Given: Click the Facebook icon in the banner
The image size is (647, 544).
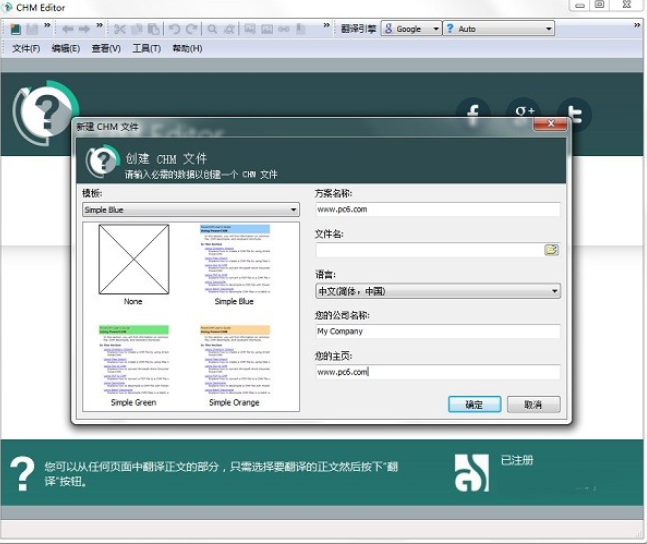Looking at the screenshot, I should [x=473, y=112].
